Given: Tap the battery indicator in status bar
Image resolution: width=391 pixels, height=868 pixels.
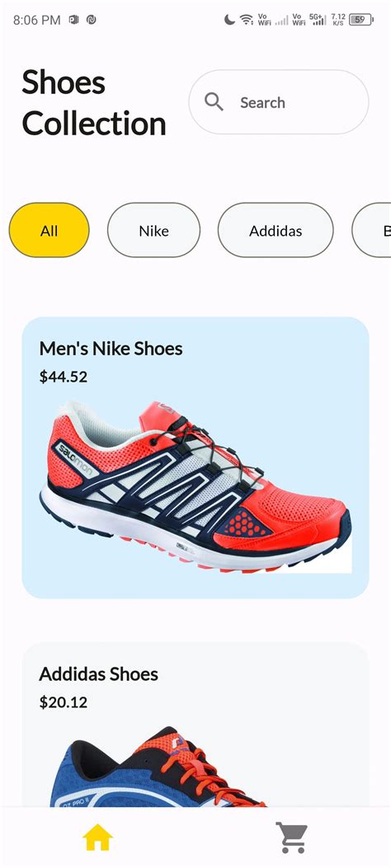Looking at the screenshot, I should tap(361, 20).
